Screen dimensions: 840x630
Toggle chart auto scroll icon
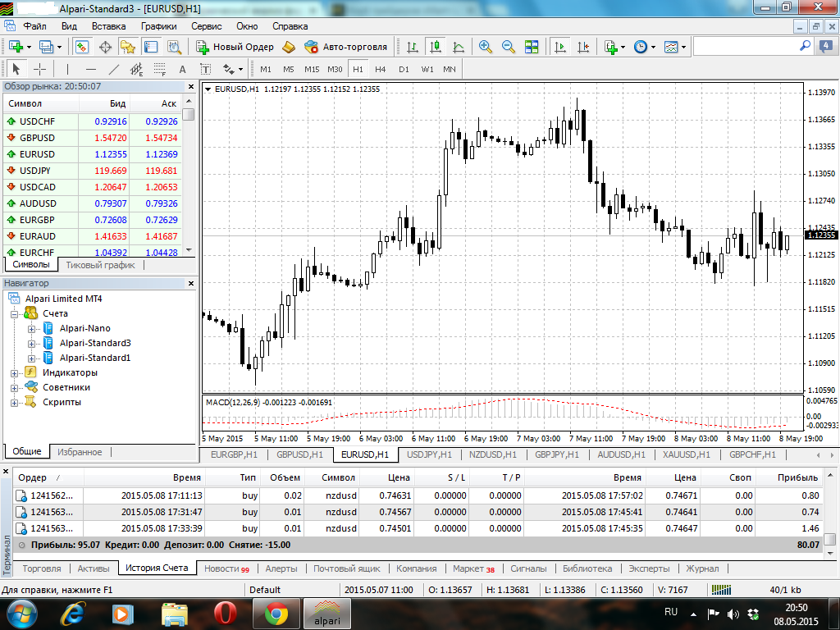click(560, 47)
